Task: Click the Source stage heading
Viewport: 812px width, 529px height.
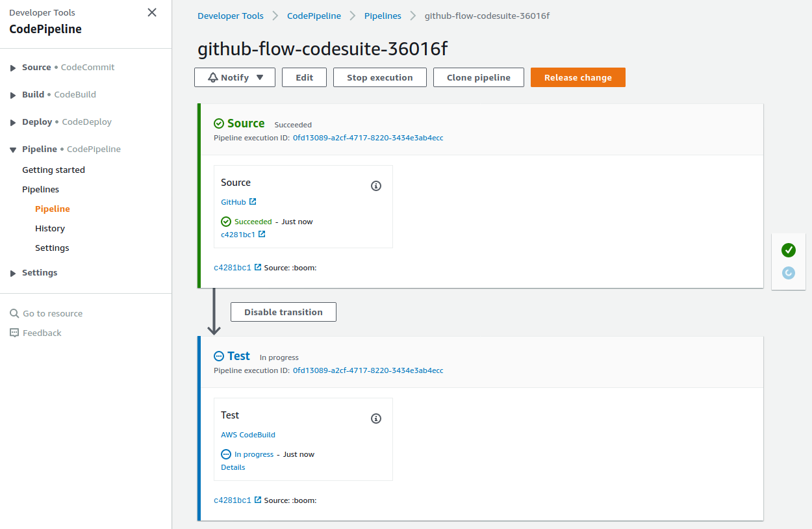Action: (246, 123)
